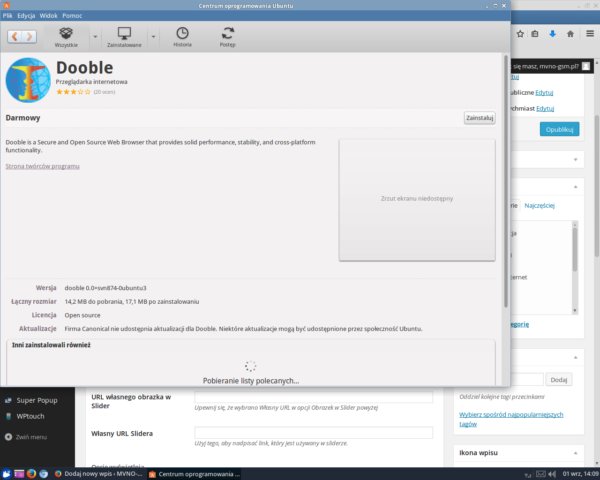Click the browser home icon
This screenshot has width=600, height=480.
(x=571, y=34)
